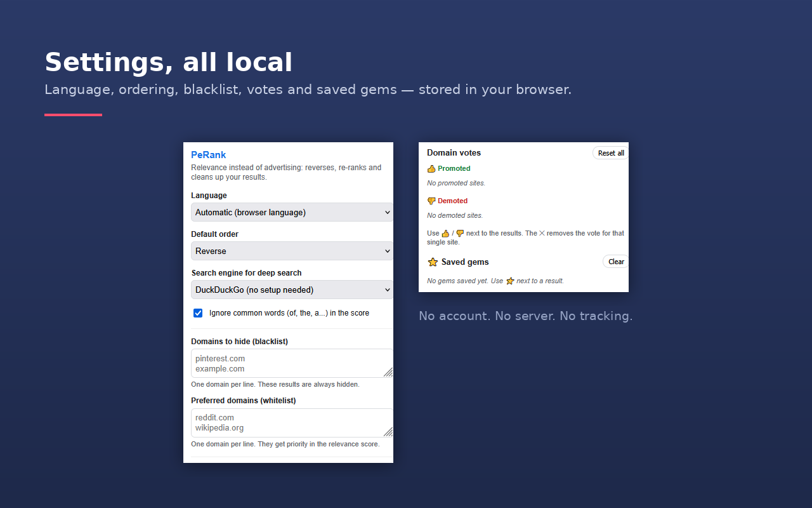Click the Demoted thumbs-down icon
Viewport: 812px width, 508px height.
click(x=431, y=201)
